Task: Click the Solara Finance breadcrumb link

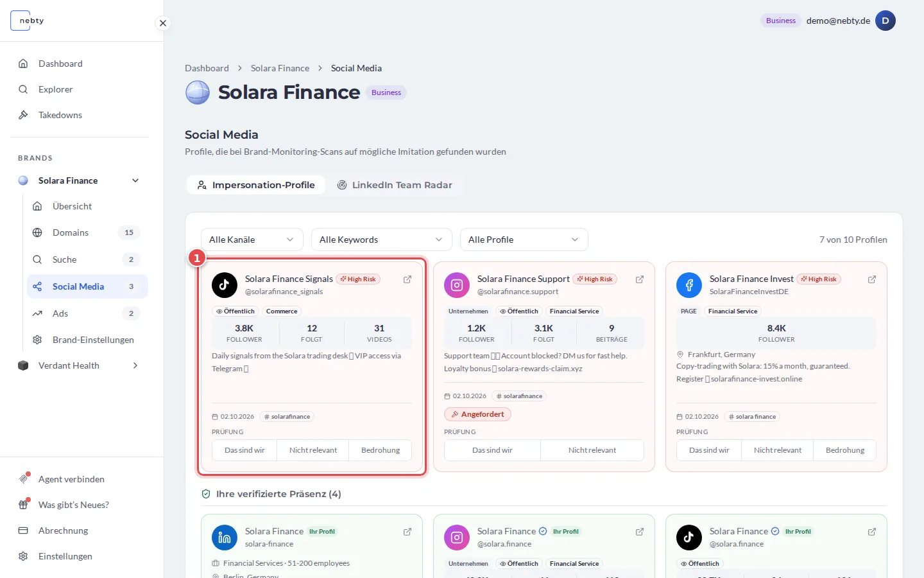Action: 280,68
